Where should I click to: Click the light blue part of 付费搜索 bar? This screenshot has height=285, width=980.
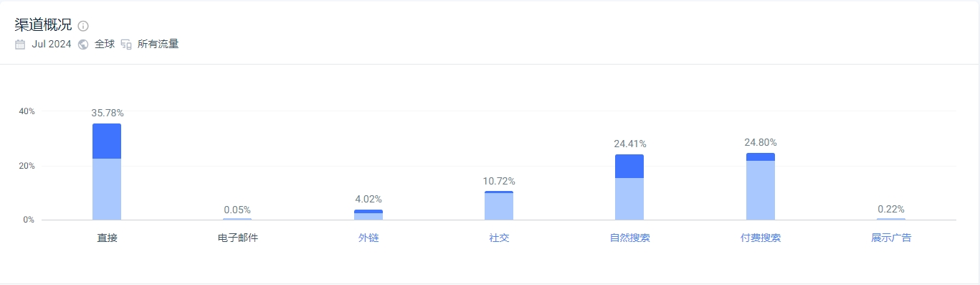tap(761, 190)
